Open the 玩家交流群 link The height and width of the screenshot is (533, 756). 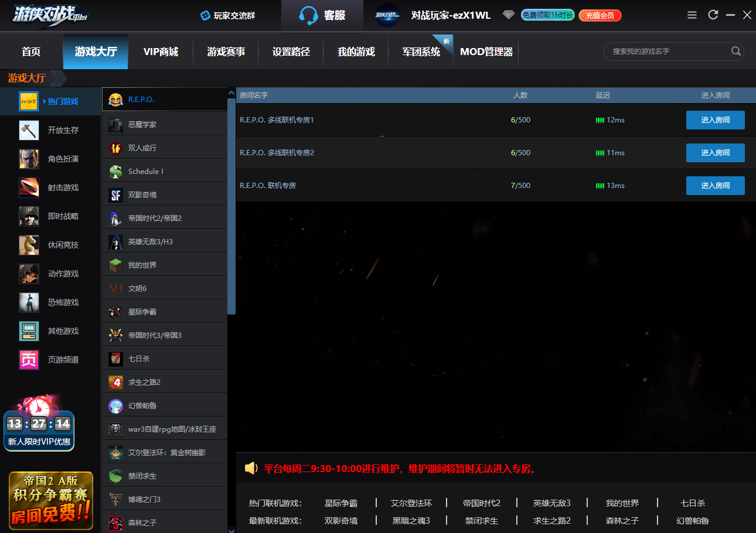[x=228, y=16]
